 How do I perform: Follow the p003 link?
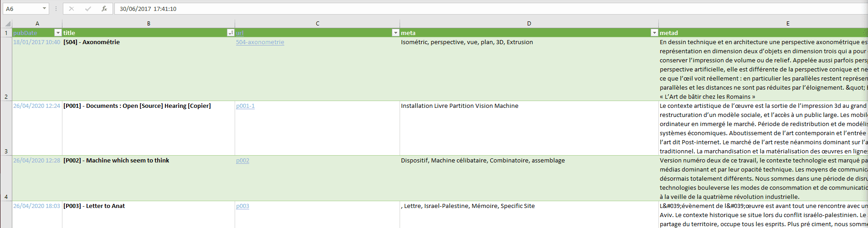[x=242, y=206]
